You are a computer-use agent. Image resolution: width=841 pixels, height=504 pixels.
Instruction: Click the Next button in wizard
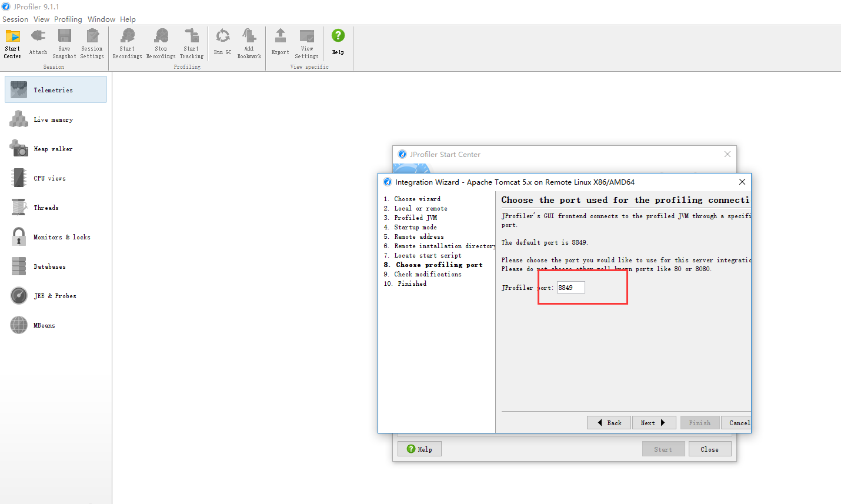[653, 423]
